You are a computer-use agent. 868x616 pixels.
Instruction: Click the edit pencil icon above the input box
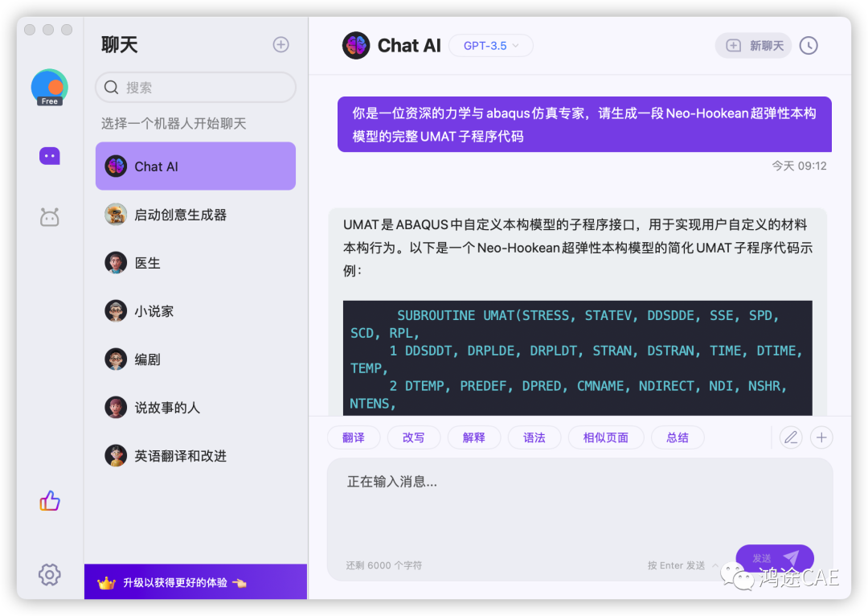[x=791, y=437]
